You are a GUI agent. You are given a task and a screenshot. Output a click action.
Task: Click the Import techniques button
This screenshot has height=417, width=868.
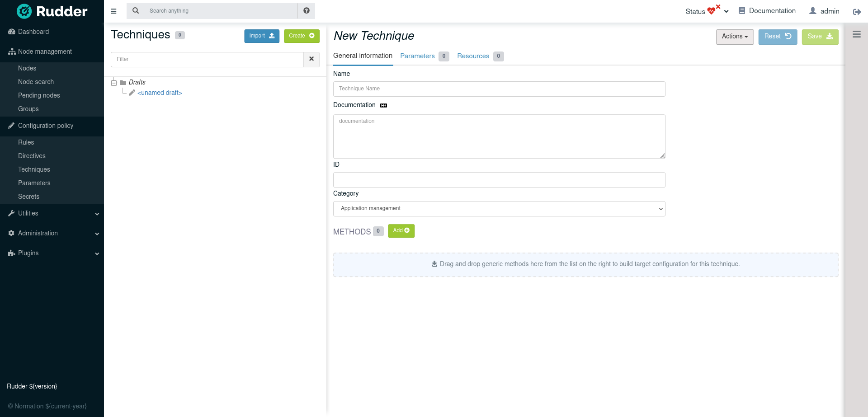(261, 36)
